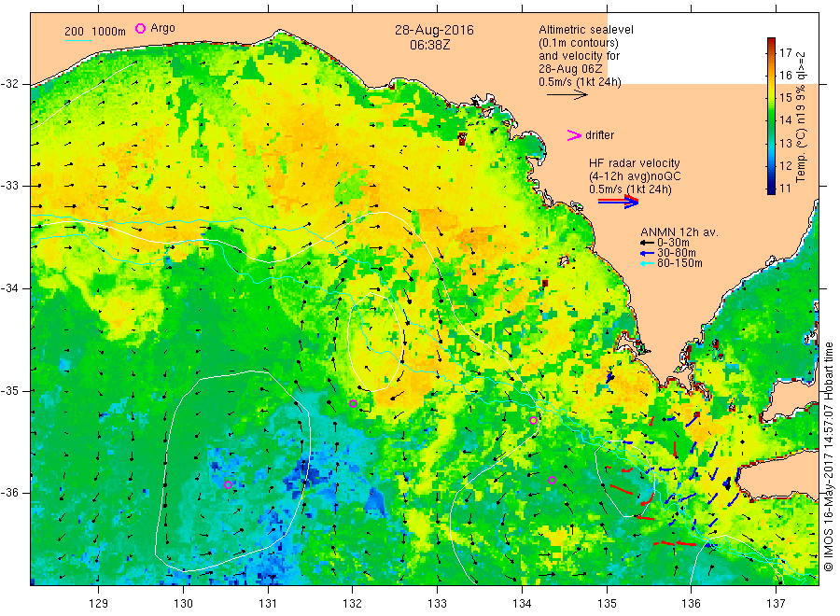Click the 129 longitude axis label
The height and width of the screenshot is (616, 840).
click(x=99, y=604)
